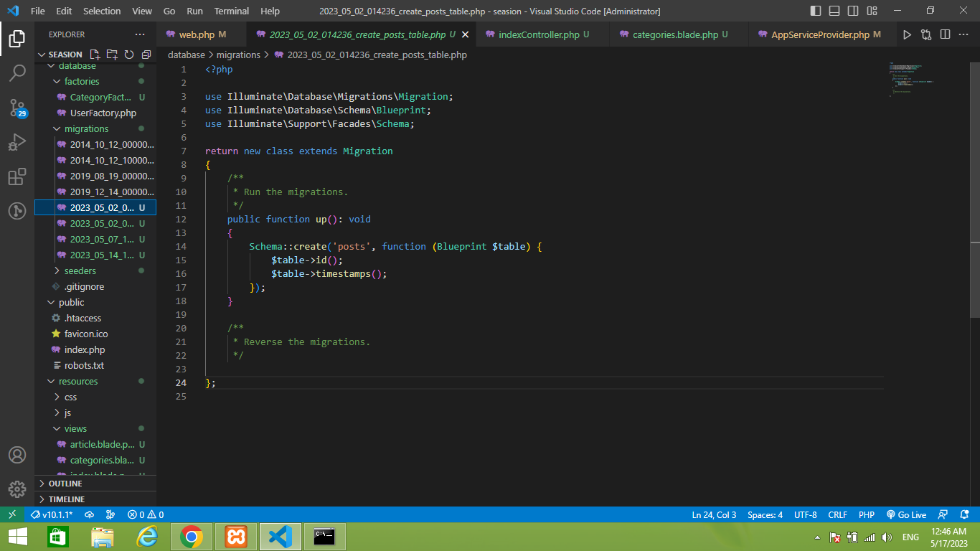Switch to categories.blade.php tab

(x=679, y=34)
